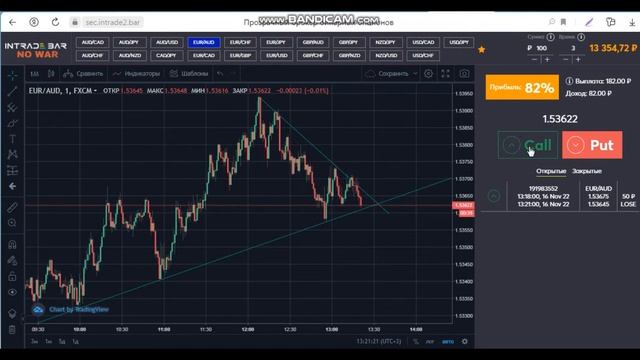Screen dimensions: 640x360
Task: Select the highlighted EUR/AUD pair
Action: click(204, 42)
